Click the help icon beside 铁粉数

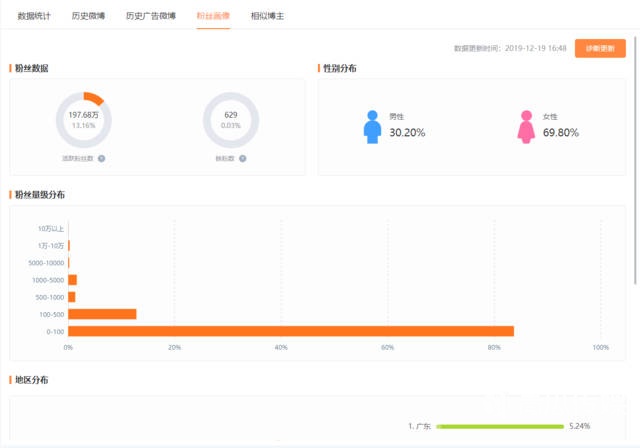pos(243,158)
